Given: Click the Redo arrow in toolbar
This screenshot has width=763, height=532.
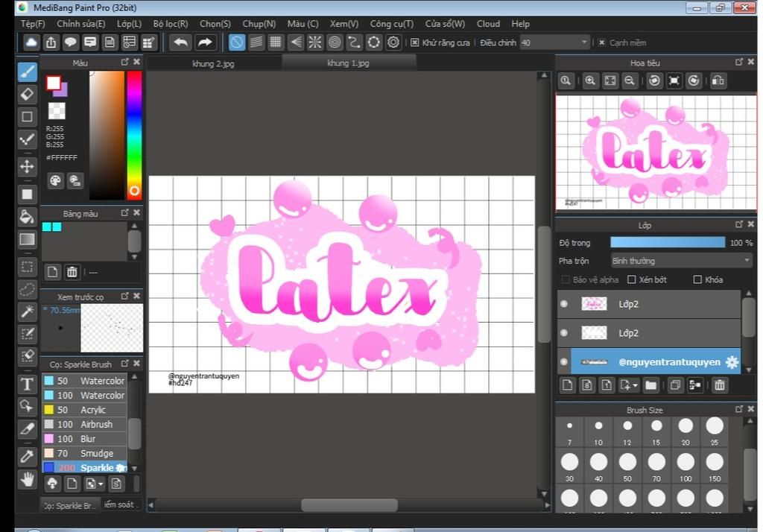Looking at the screenshot, I should [206, 42].
